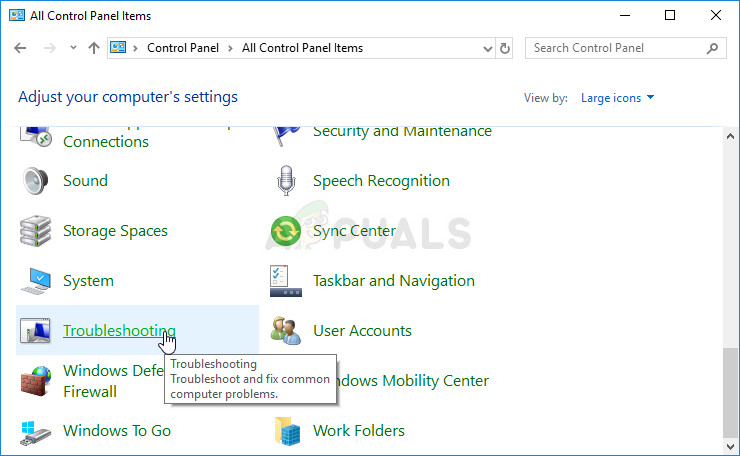Screen dimensions: 740x456
Task: Go up one level with Up arrow
Action: [94, 48]
